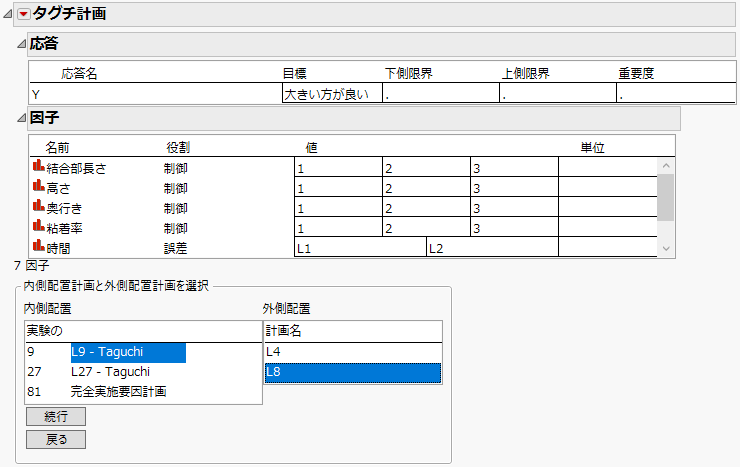Image resolution: width=740 pixels, height=467 pixels.
Task: Click the 下側限界 cell for Y
Action: [x=441, y=94]
